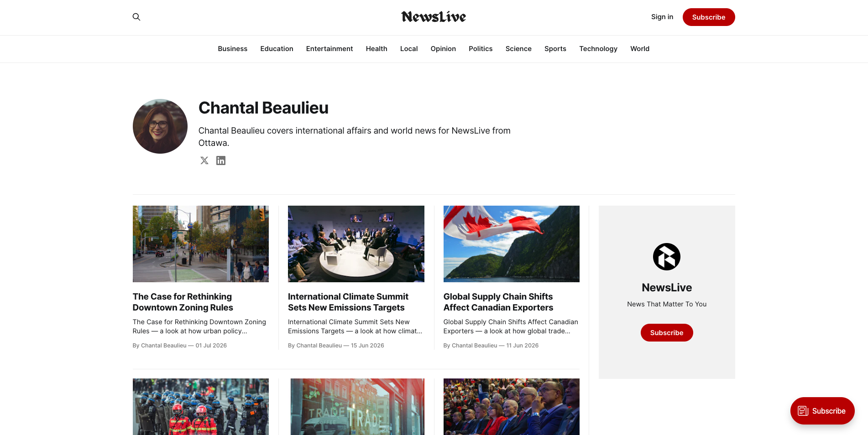Click byline dated 11 Jun 2026
The width and height of the screenshot is (868, 435).
(491, 346)
